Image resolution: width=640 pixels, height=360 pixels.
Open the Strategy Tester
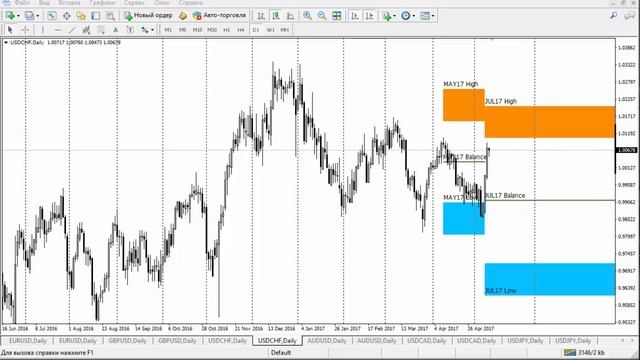point(110,16)
